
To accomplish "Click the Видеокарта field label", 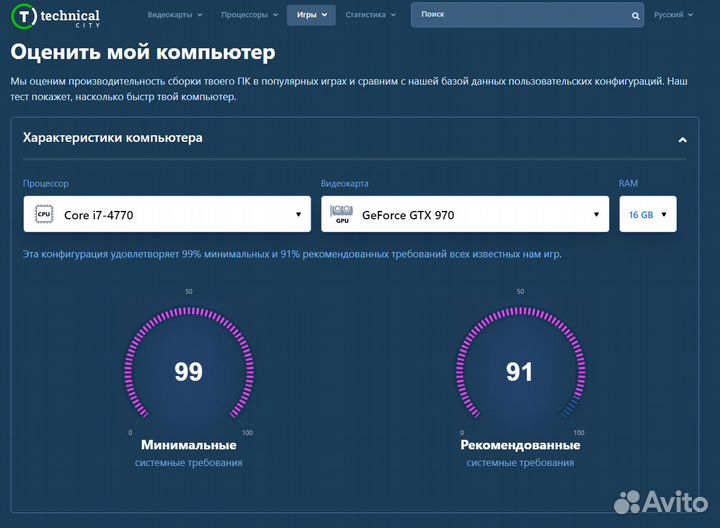I will pyautogui.click(x=344, y=183).
